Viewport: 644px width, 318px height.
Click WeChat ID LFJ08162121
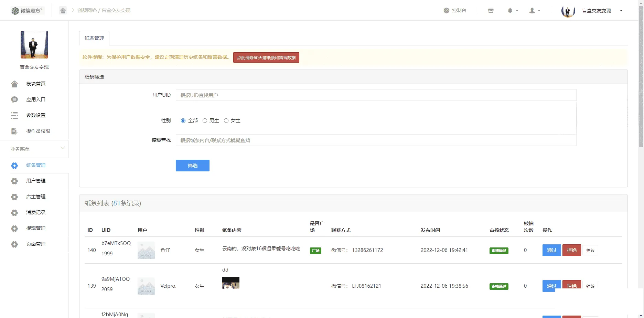366,286
